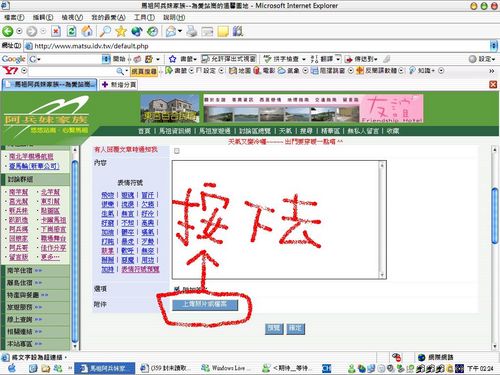The height and width of the screenshot is (375, 500).
Task: Click the red X Stop button
Action: tap(56, 31)
